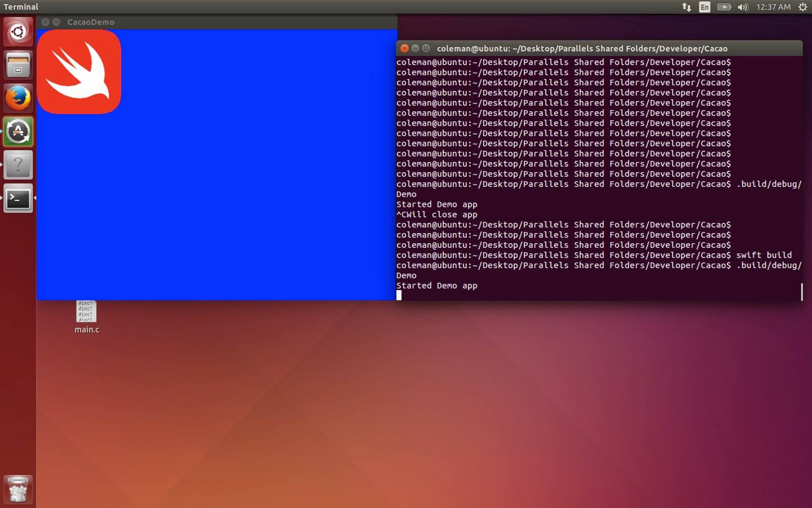Open the En keyboard language indicator

point(704,7)
